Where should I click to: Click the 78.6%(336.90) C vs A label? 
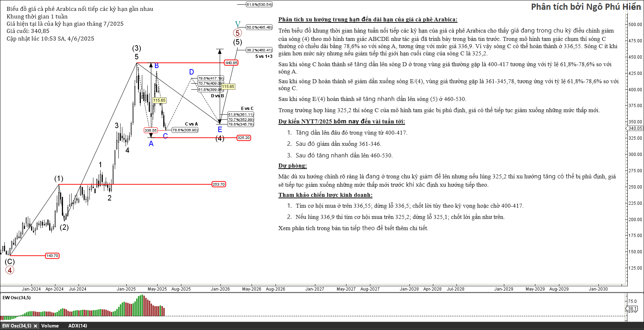(x=185, y=130)
